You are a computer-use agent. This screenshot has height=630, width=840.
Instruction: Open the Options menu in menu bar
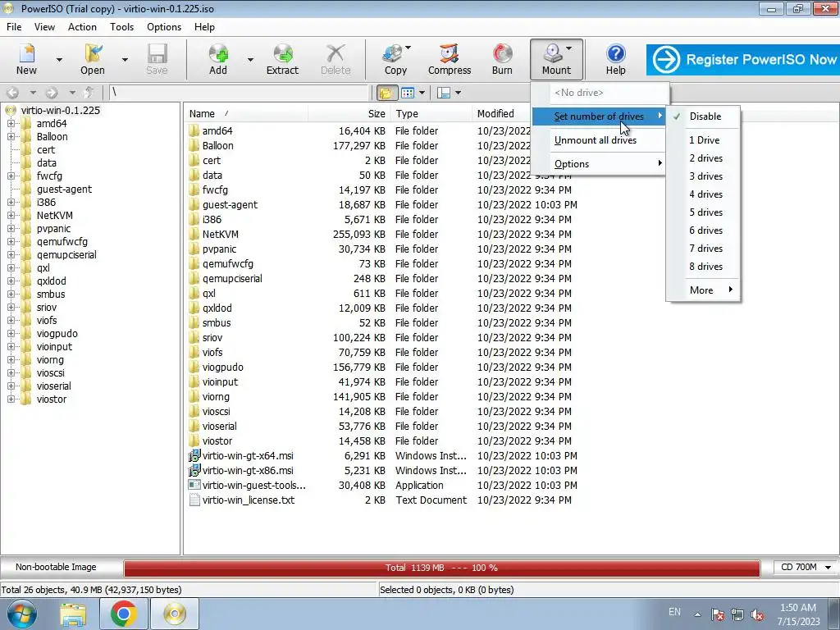click(164, 27)
